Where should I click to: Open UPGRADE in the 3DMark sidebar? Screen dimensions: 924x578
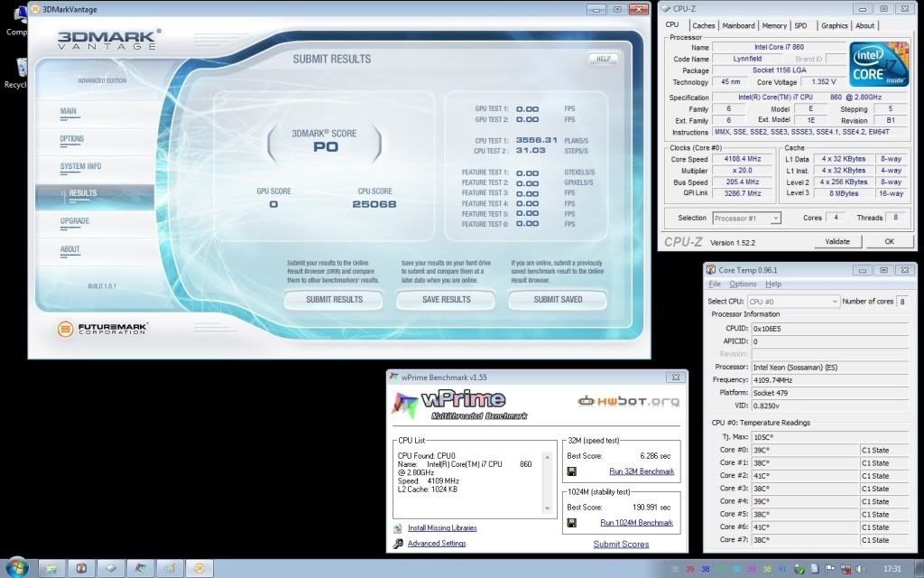(x=75, y=221)
